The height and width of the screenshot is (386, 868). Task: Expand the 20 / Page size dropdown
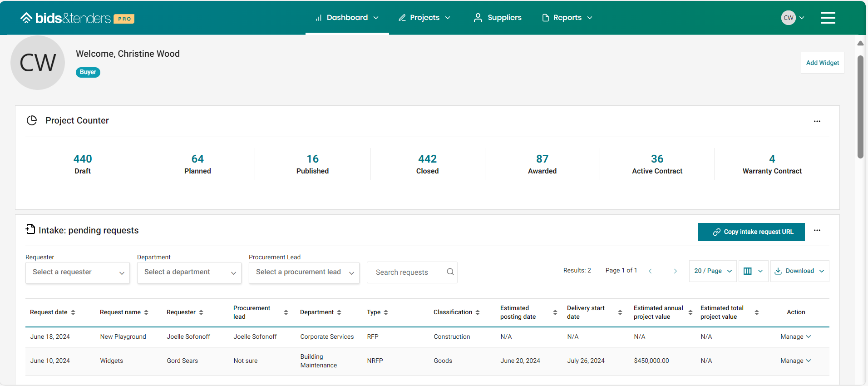(712, 271)
